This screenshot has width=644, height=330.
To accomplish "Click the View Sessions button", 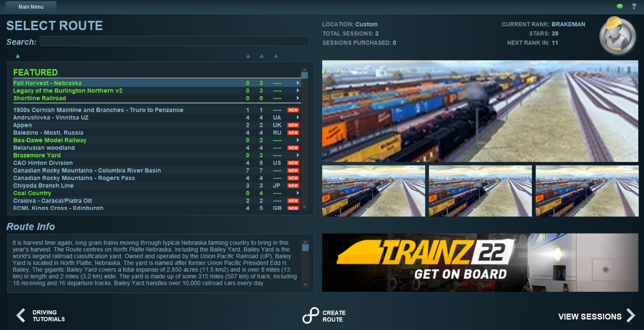I will click(x=590, y=316).
